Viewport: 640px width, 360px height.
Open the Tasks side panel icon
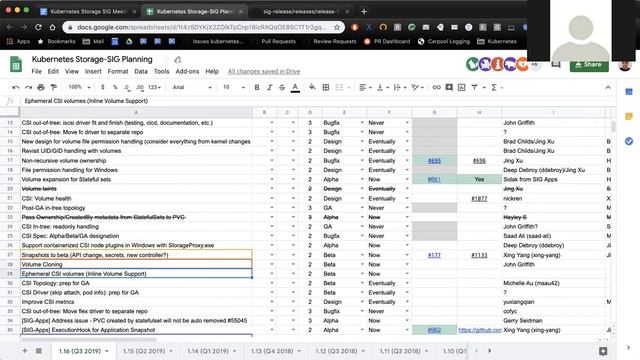pyautogui.click(x=629, y=141)
